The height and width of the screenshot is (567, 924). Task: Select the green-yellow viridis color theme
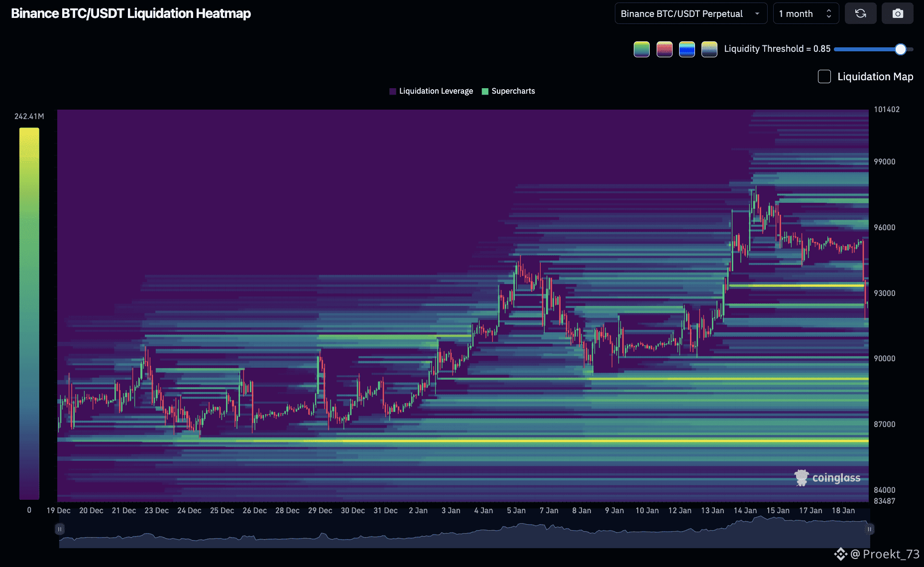(641, 49)
